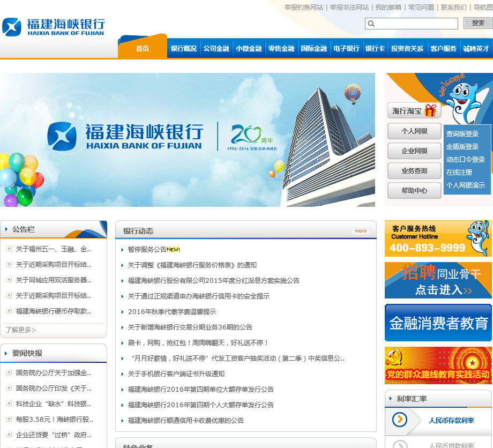This screenshot has height=448, width=493.
Task: Click bullet icon beside 福建海峡银行硬币存取款..
Action: point(9,311)
